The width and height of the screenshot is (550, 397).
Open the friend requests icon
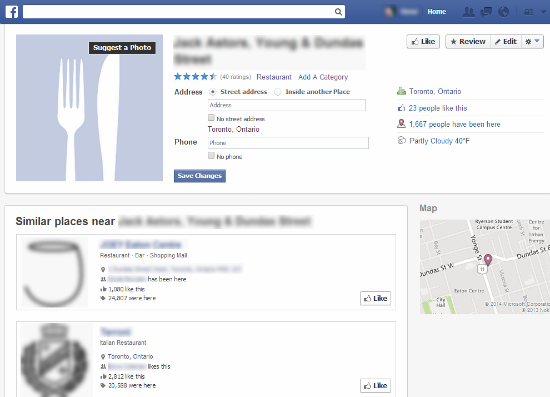coord(469,12)
